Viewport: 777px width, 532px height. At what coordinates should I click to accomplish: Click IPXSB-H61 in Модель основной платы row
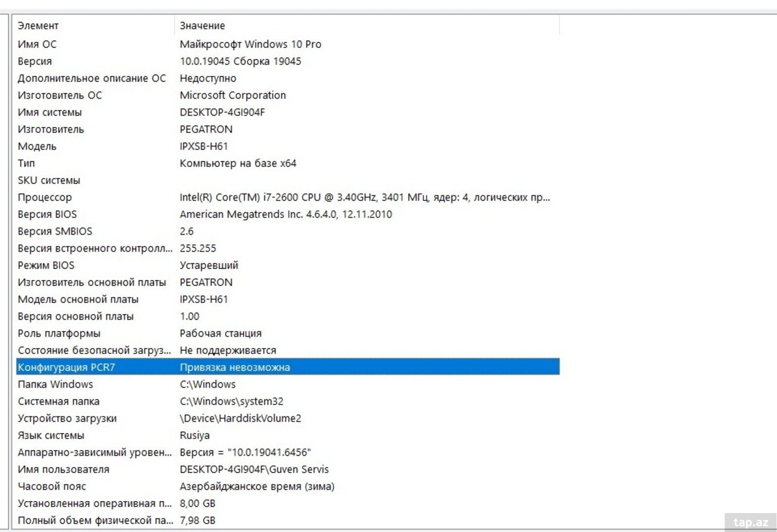tap(204, 299)
